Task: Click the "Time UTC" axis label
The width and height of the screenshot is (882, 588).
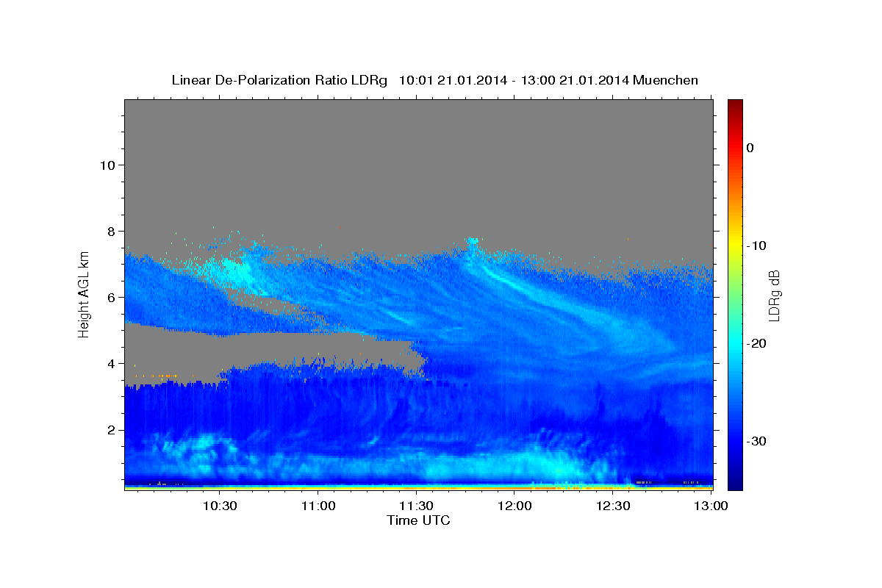Action: (x=418, y=520)
